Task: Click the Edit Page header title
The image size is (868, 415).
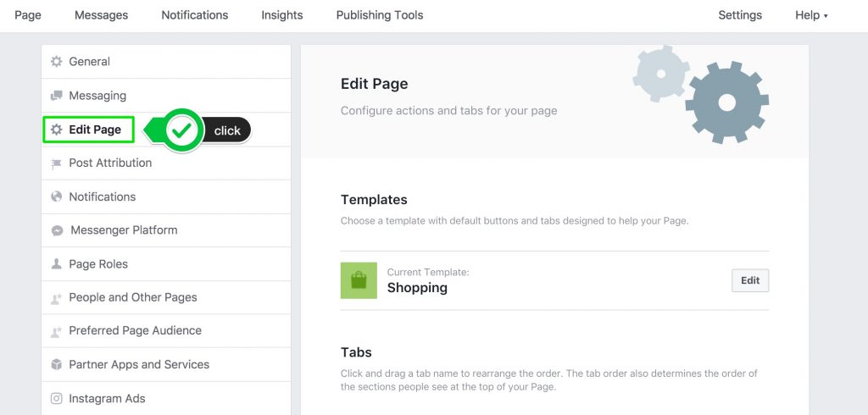Action: coord(374,84)
